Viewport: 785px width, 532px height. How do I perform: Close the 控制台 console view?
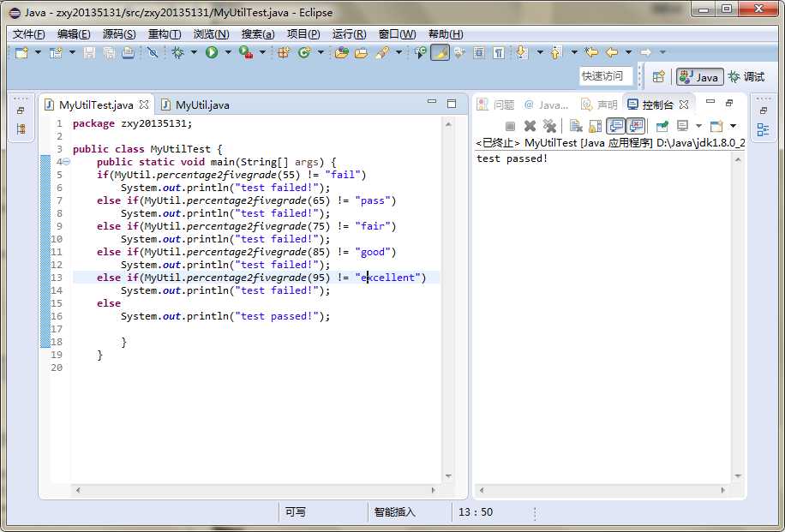[684, 105]
